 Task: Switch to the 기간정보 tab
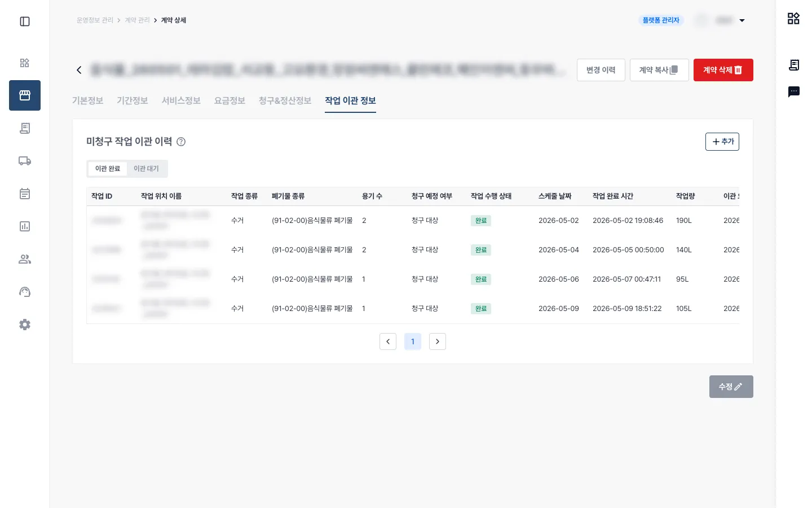133,100
